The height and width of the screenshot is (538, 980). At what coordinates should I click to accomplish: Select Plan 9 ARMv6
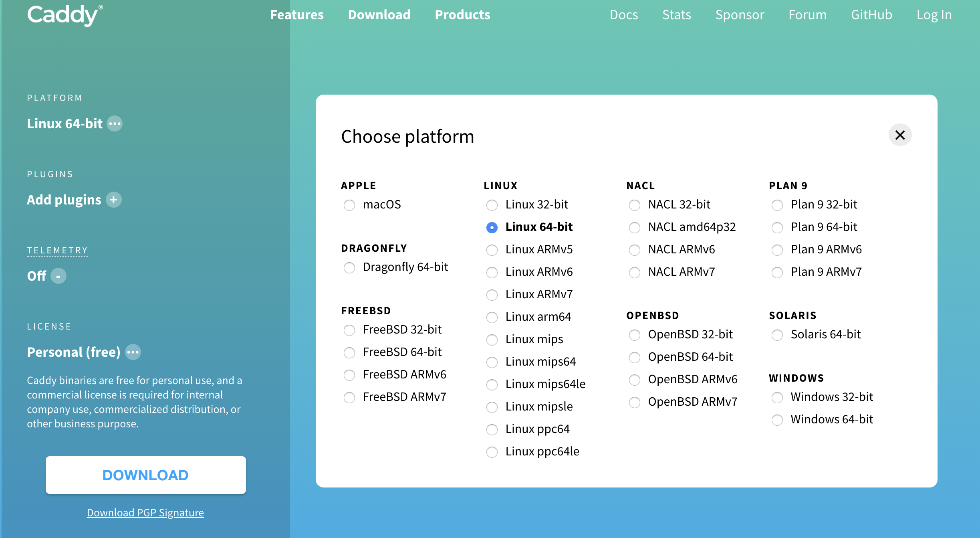click(x=777, y=250)
